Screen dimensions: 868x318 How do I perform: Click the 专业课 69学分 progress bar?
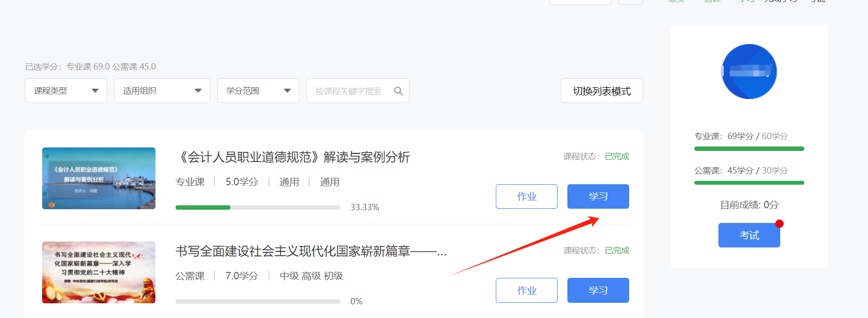[x=749, y=148]
